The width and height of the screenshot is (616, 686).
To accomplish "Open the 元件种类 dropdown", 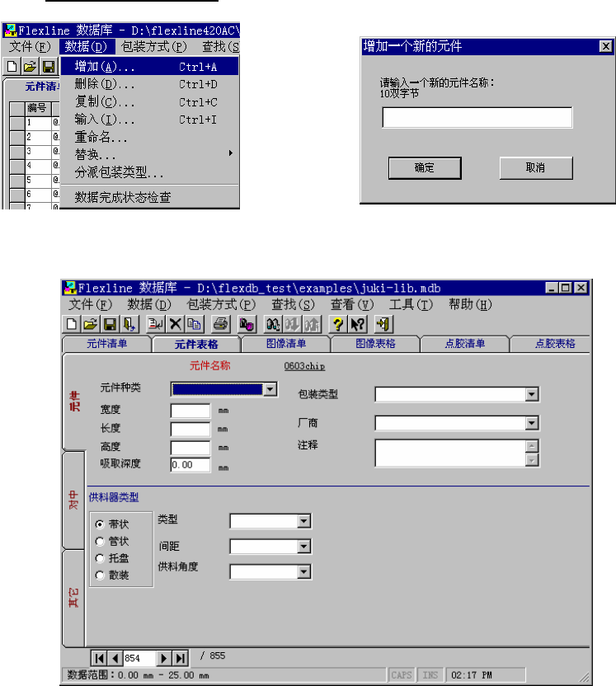I will (270, 389).
